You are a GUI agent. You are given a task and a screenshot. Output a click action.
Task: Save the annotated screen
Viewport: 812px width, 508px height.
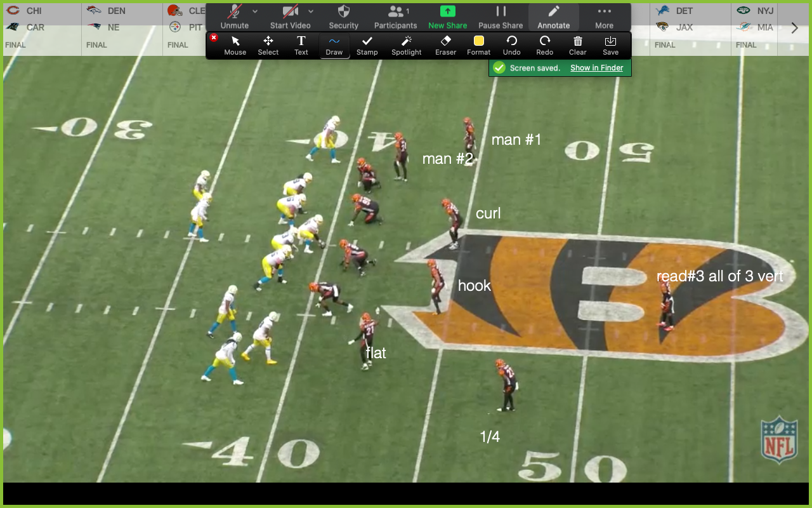click(x=610, y=45)
